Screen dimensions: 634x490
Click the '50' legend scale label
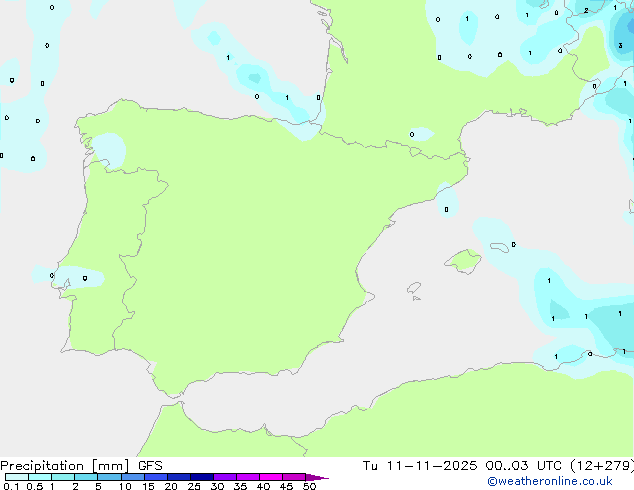(309, 486)
